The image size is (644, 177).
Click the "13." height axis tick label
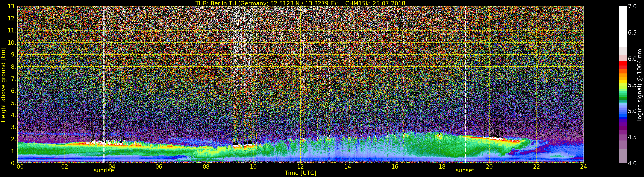(x=12, y=6)
